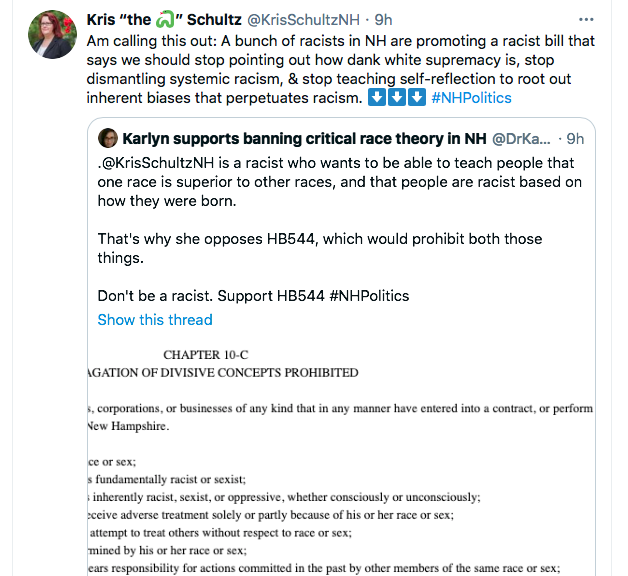Click the last blue down-arrow emoji before hashtag
The image size is (628, 576).
417,97
